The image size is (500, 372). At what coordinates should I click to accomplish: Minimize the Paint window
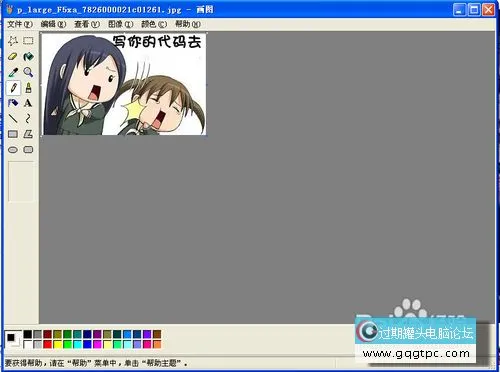pyautogui.click(x=459, y=10)
